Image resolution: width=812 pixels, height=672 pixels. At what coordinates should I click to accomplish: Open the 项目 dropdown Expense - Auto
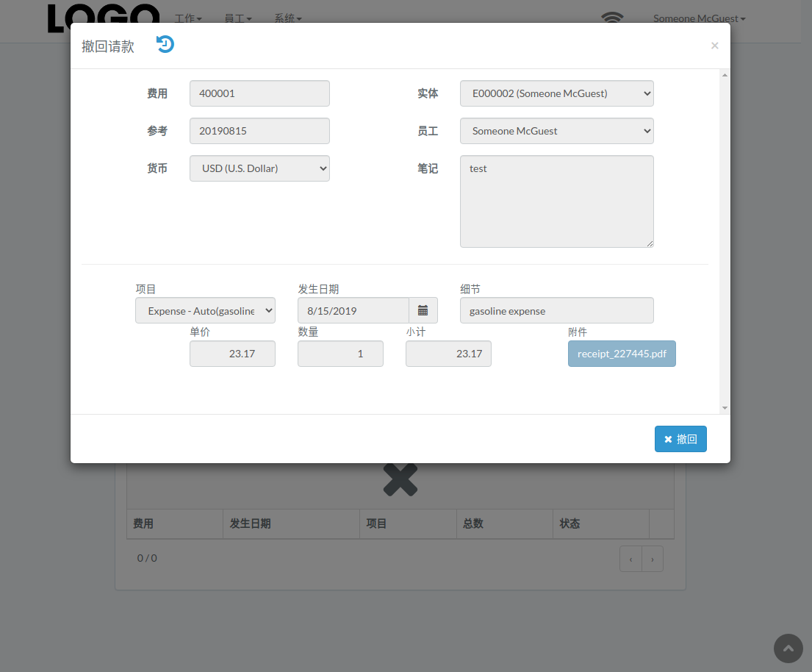pyautogui.click(x=205, y=310)
